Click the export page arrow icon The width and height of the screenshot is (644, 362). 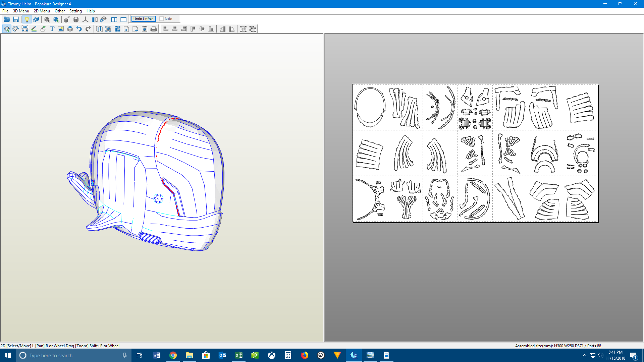point(135,29)
